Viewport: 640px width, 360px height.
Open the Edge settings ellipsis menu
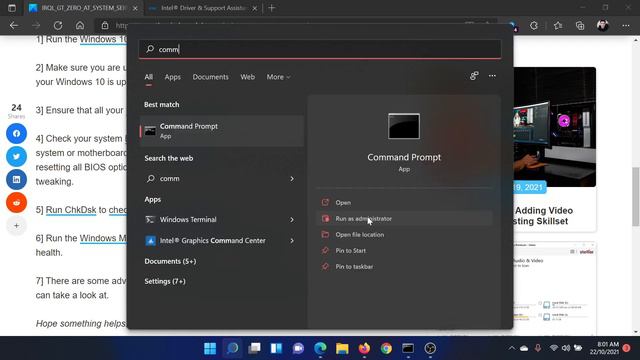626,25
